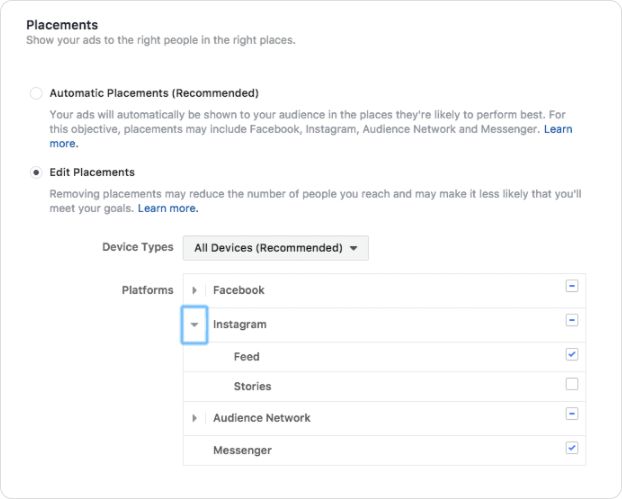Uncheck the Messenger placement checkbox
This screenshot has height=499, width=622.
click(x=571, y=448)
